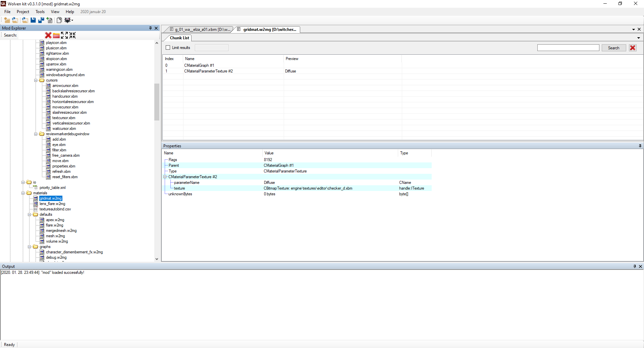Screen dimensions: 644x348
Task: Clear the chunk search with the red X button
Action: tap(633, 48)
